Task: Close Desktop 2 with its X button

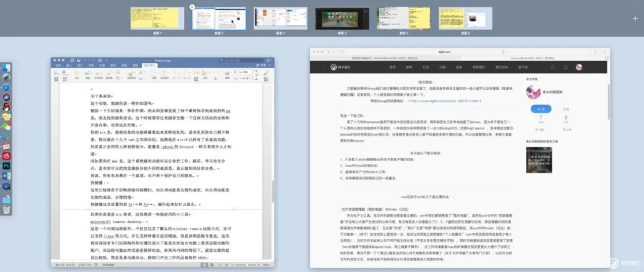Action: pyautogui.click(x=193, y=7)
